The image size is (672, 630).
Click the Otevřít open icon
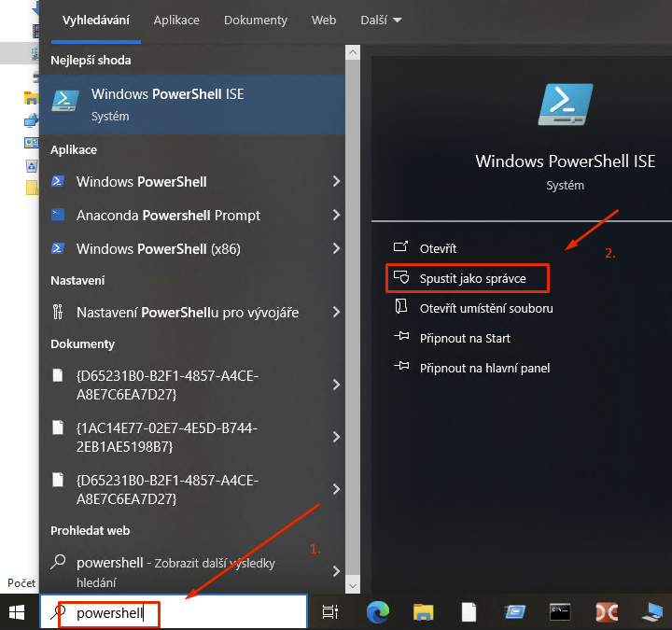point(401,246)
